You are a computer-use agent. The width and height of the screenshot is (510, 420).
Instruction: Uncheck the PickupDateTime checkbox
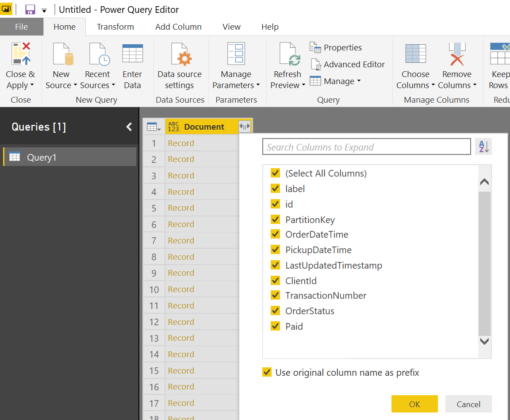coord(275,250)
